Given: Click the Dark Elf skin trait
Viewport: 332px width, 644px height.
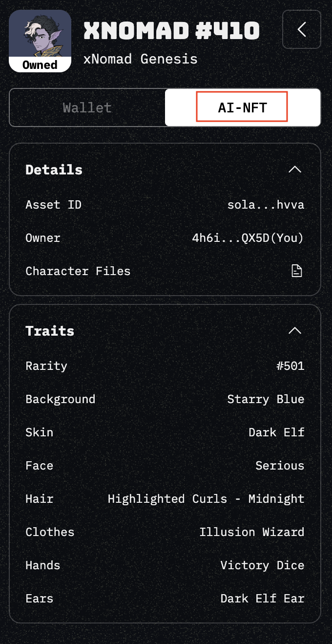Looking at the screenshot, I should click(x=276, y=432).
